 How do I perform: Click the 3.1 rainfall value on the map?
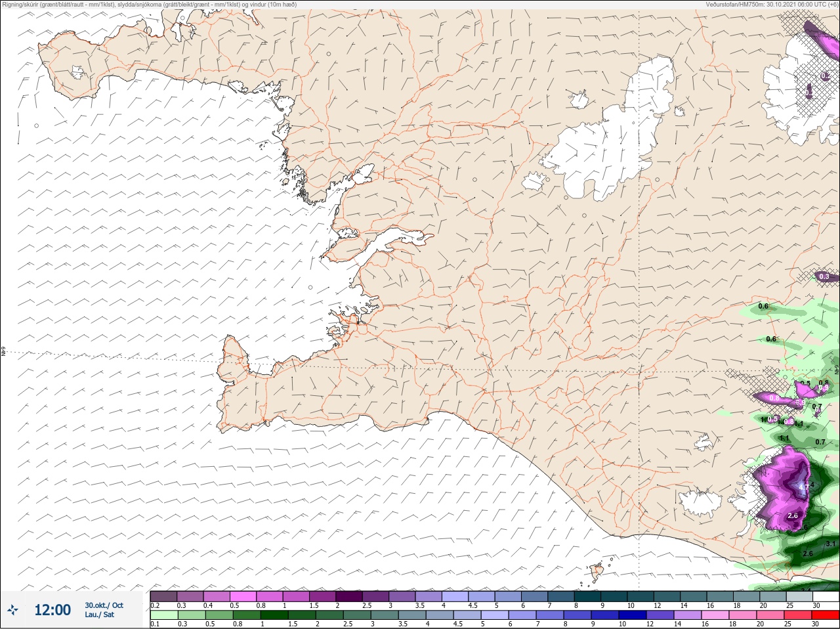(830, 544)
